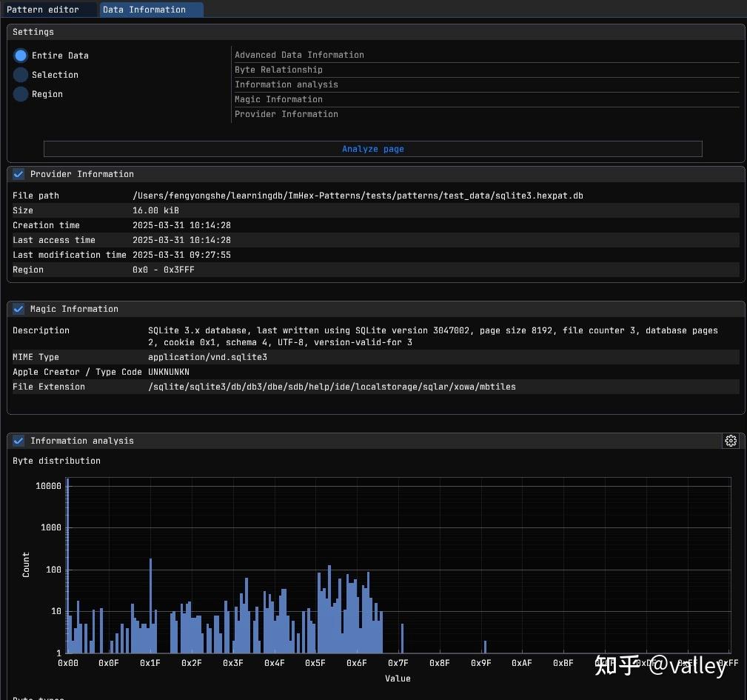
Task: Select the Region radio option
Action: [x=21, y=94]
